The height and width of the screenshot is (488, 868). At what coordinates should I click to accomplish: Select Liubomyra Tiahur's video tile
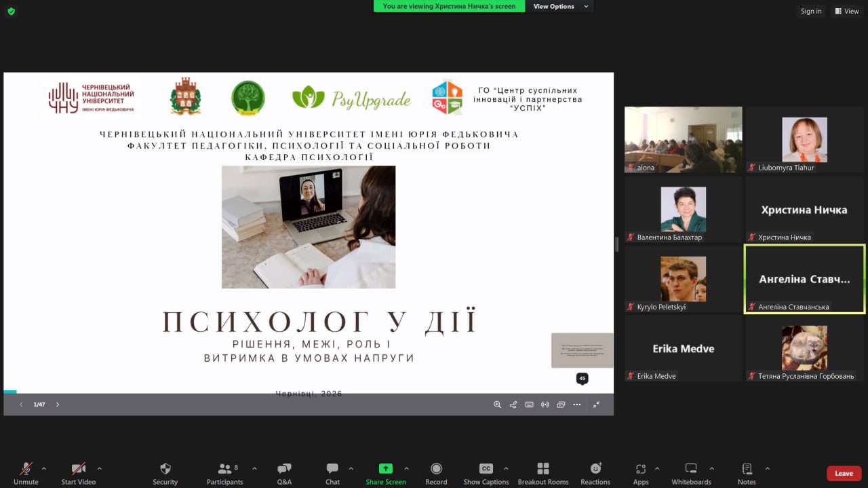pyautogui.click(x=804, y=140)
